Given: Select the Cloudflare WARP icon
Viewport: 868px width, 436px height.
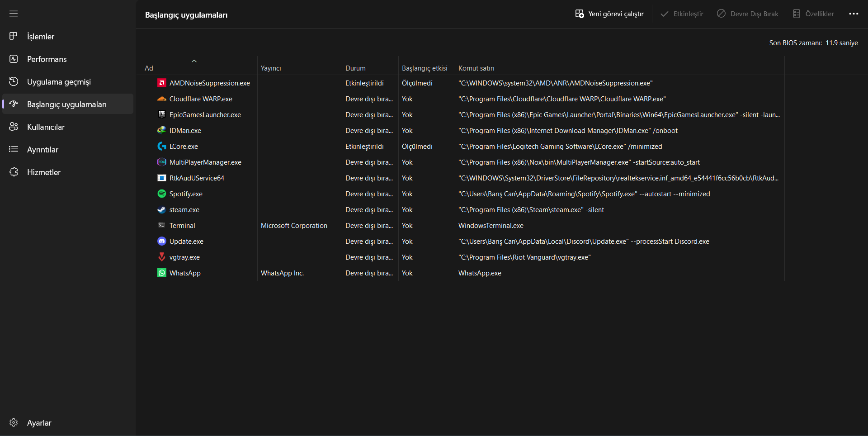Looking at the screenshot, I should click(161, 99).
